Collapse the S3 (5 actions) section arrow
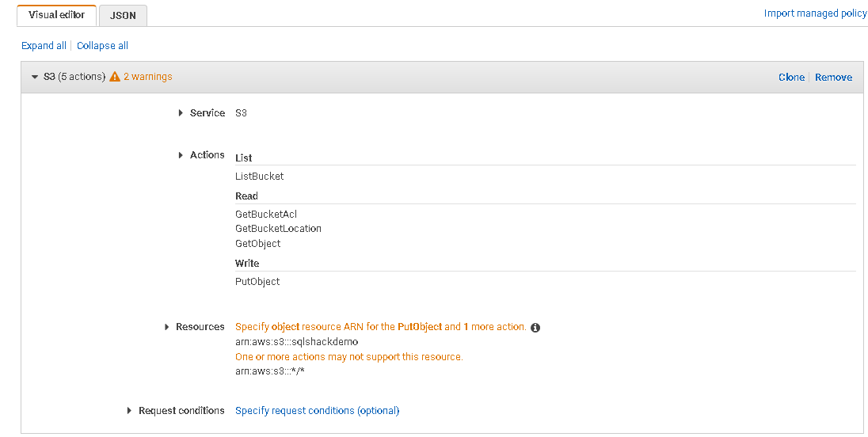Screen dimensions: 868x437 pyautogui.click(x=34, y=77)
